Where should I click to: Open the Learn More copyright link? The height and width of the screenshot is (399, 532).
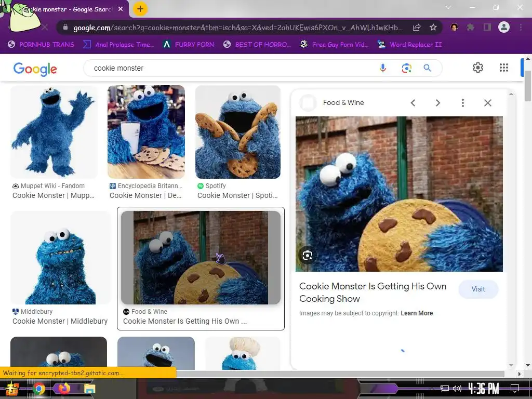[417, 313]
